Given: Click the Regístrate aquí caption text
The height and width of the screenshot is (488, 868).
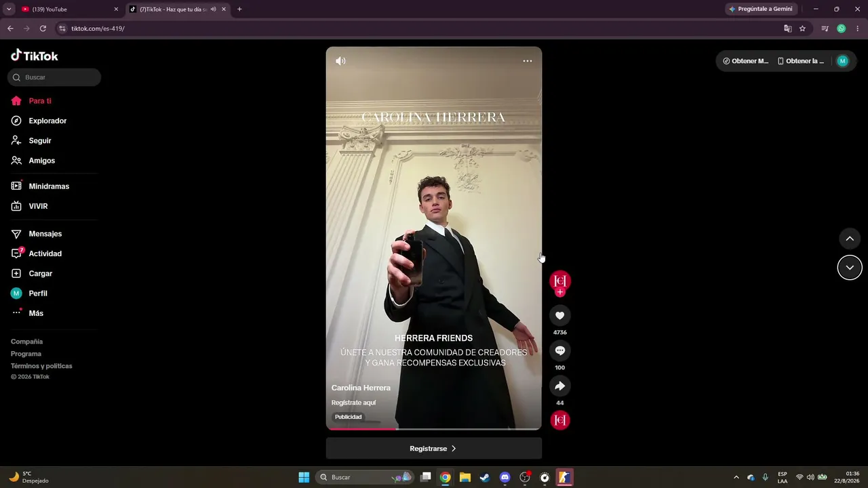Looking at the screenshot, I should click(353, 403).
